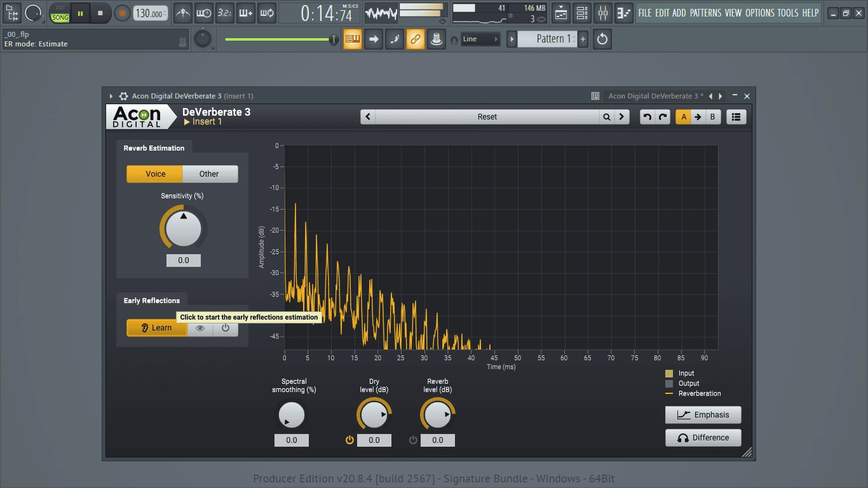Open the piano roll icon
Viewport: 868px width, 488px height.
pyautogui.click(x=624, y=12)
